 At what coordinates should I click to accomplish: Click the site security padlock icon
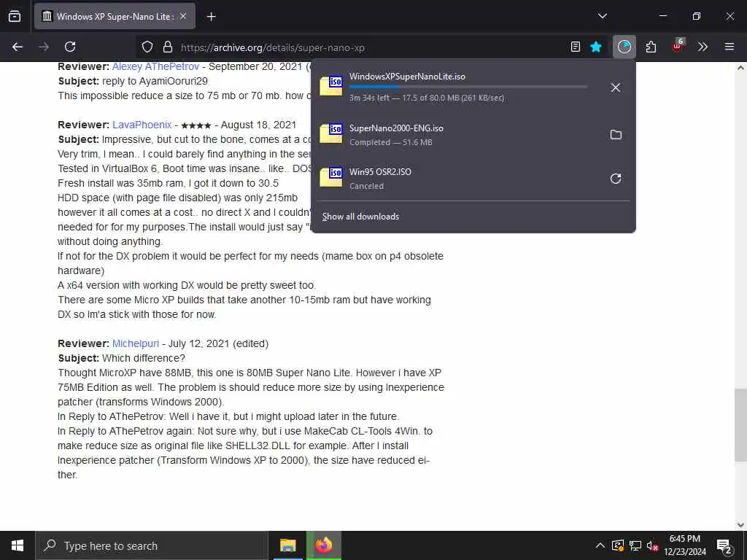point(167,47)
